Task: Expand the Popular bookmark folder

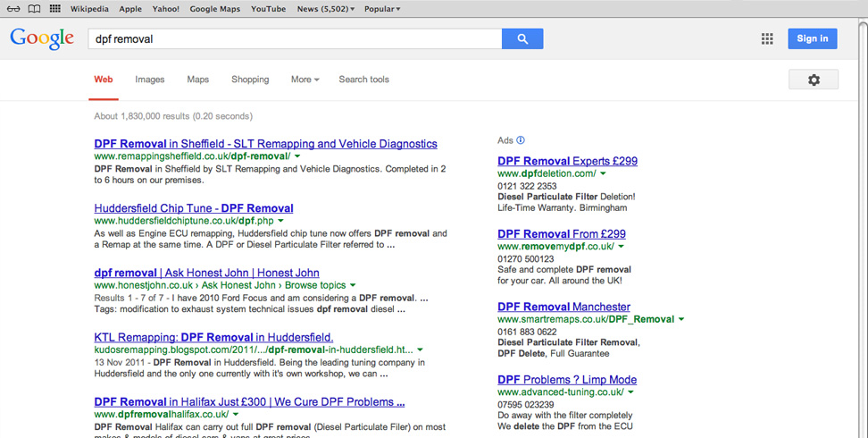Action: coord(382,9)
